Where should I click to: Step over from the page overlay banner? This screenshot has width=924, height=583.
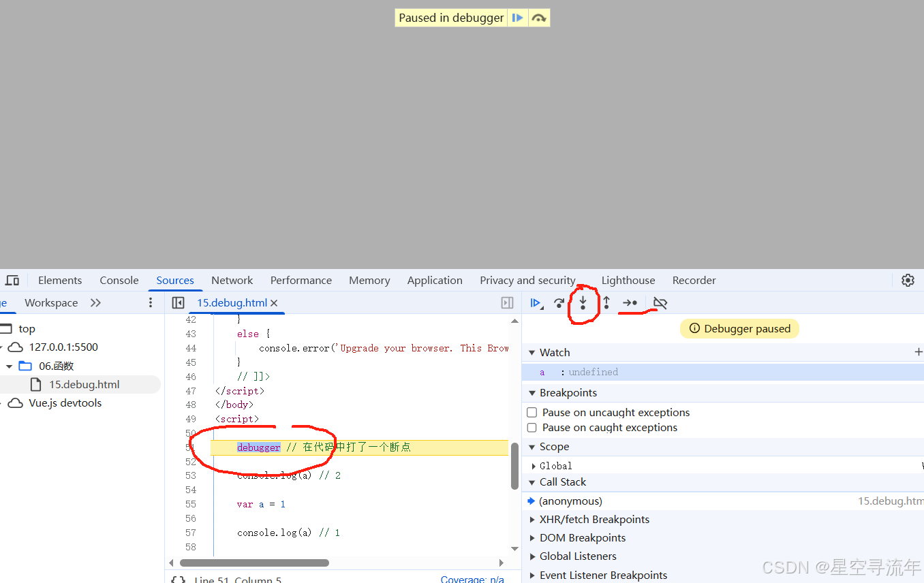pos(538,18)
